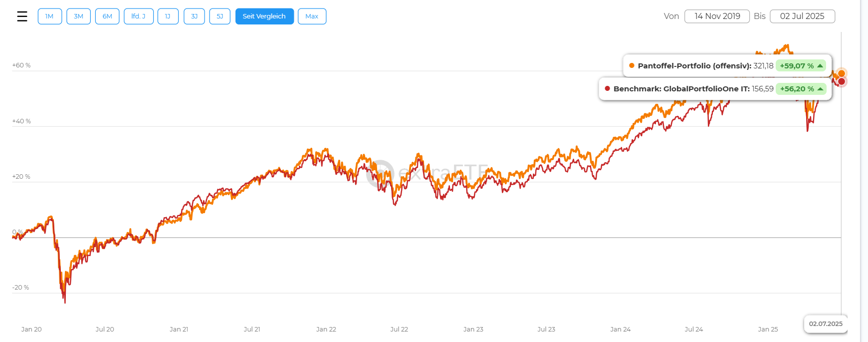Click orange dot beside Pantoffel-Portfolio label
The image size is (868, 342).
point(632,65)
